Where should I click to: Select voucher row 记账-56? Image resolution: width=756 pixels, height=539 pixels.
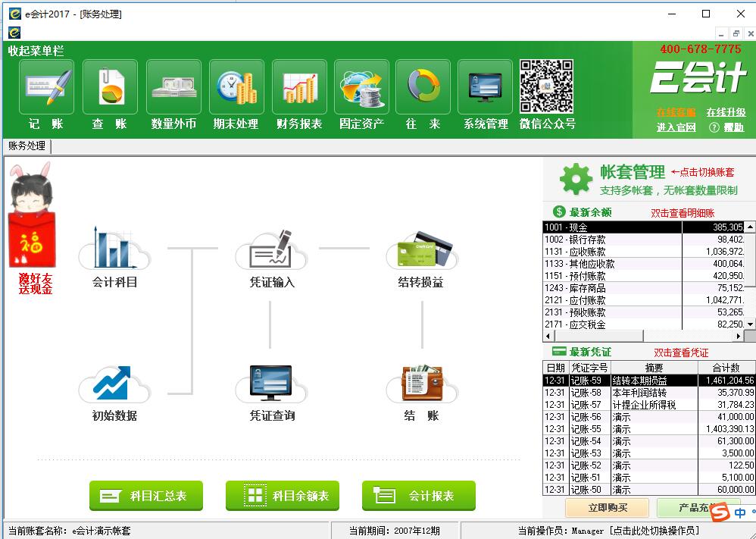(649, 417)
